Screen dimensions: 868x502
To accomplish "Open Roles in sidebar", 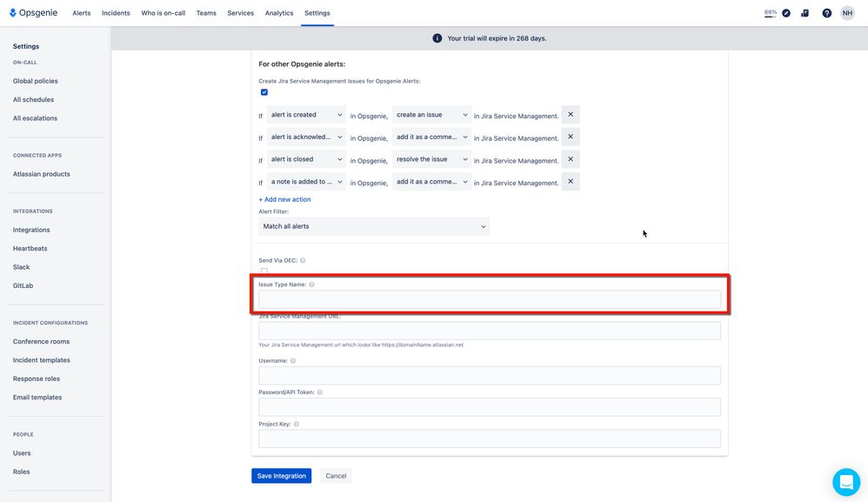I will click(x=21, y=472).
